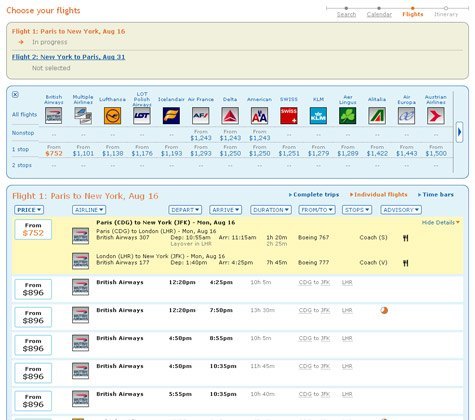Choose the Air France logo
475x420 pixels.
201,116
